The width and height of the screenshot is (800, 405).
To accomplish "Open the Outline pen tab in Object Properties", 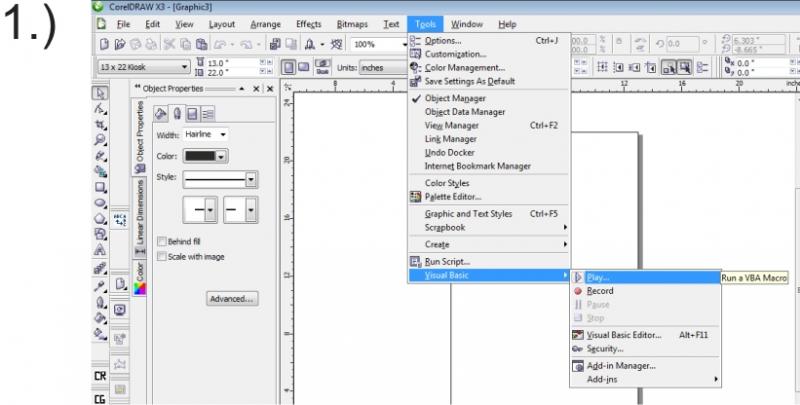I will click(x=177, y=113).
